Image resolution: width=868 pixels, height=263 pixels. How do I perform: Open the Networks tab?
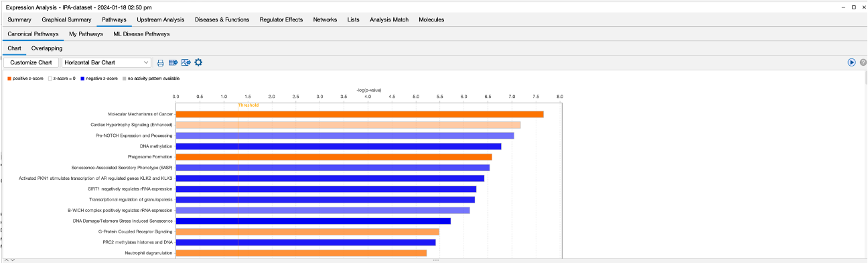(325, 19)
